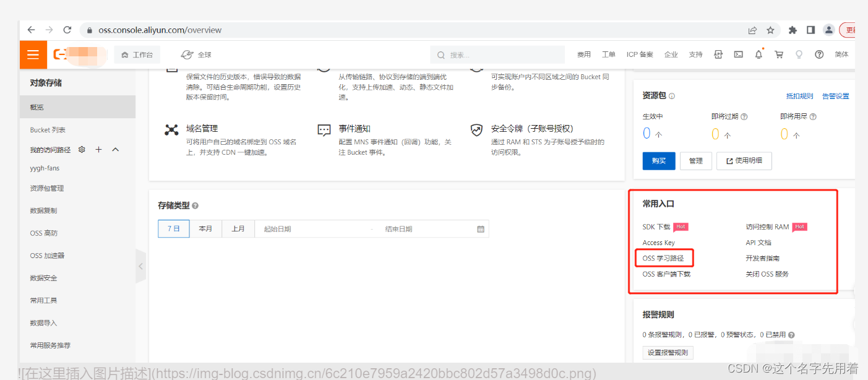This screenshot has height=380, width=868.
Task: Collapse the 我的访问路径 section arrow
Action: coord(115,150)
